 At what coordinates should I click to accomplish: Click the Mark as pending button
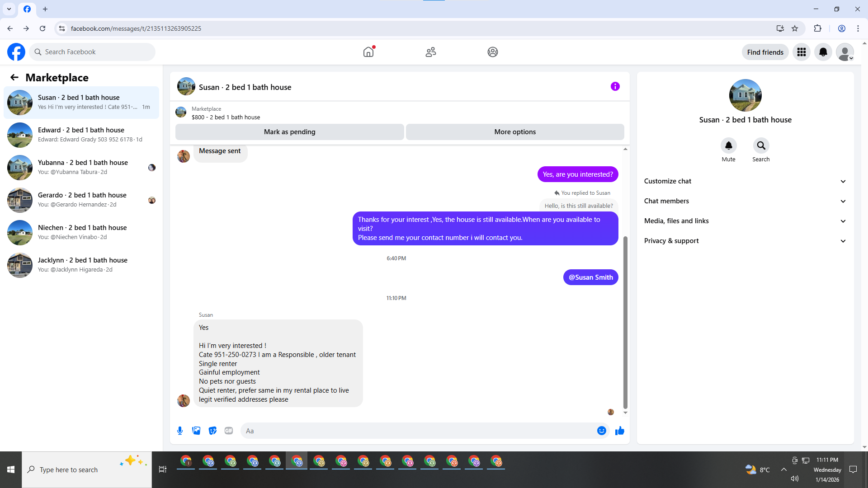(x=289, y=132)
